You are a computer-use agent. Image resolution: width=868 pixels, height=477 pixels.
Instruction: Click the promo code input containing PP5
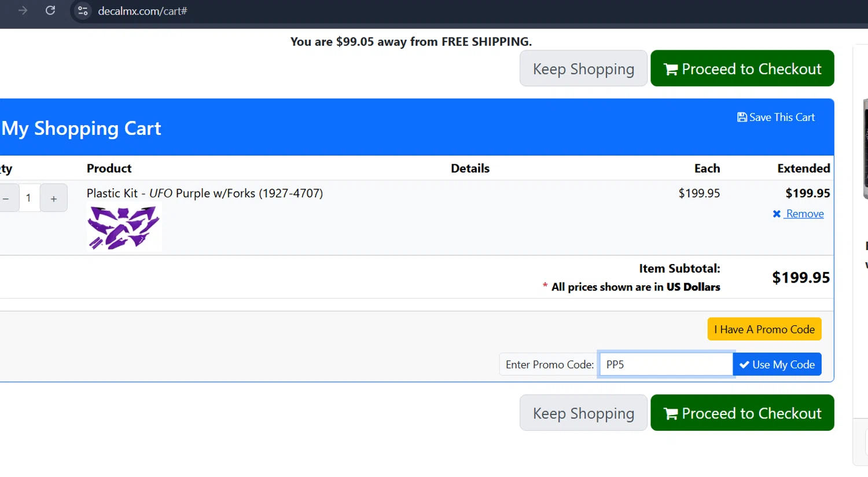click(x=666, y=365)
